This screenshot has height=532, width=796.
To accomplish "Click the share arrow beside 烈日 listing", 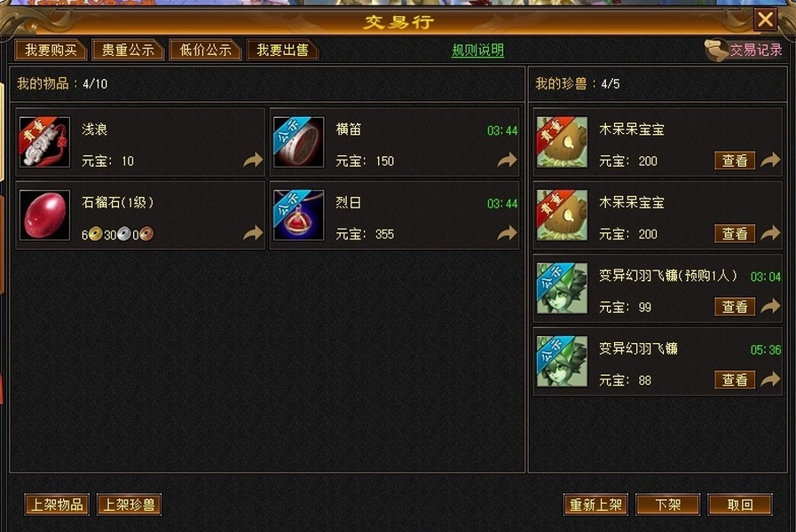I will click(507, 233).
